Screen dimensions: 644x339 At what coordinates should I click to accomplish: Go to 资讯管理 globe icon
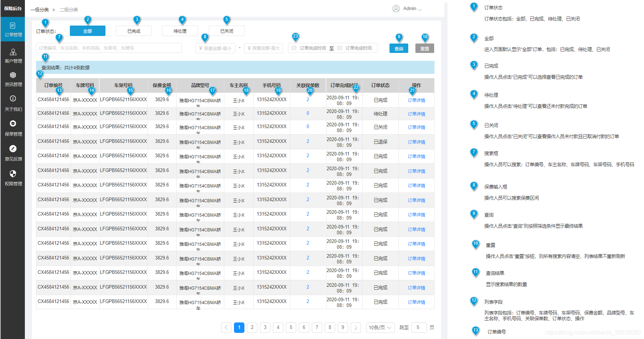pyautogui.click(x=13, y=75)
